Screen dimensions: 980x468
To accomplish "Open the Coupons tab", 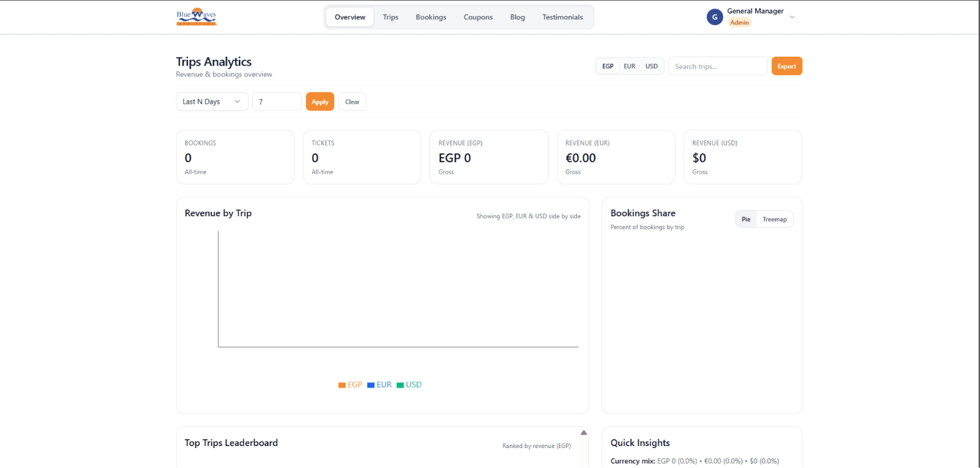I will [x=478, y=17].
